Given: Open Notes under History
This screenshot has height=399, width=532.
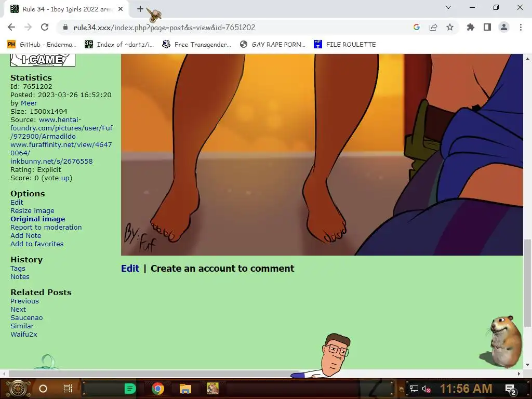Looking at the screenshot, I should tap(20, 277).
